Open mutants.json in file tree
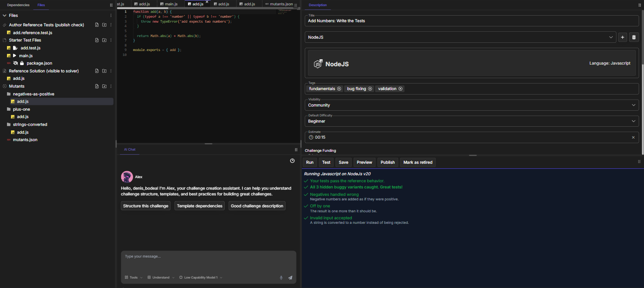Image resolution: width=644 pixels, height=288 pixels. [x=25, y=140]
